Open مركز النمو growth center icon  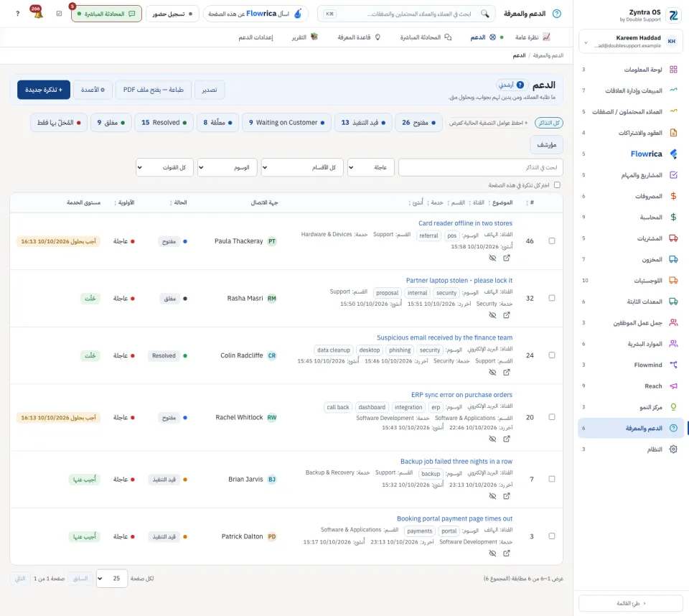click(673, 407)
